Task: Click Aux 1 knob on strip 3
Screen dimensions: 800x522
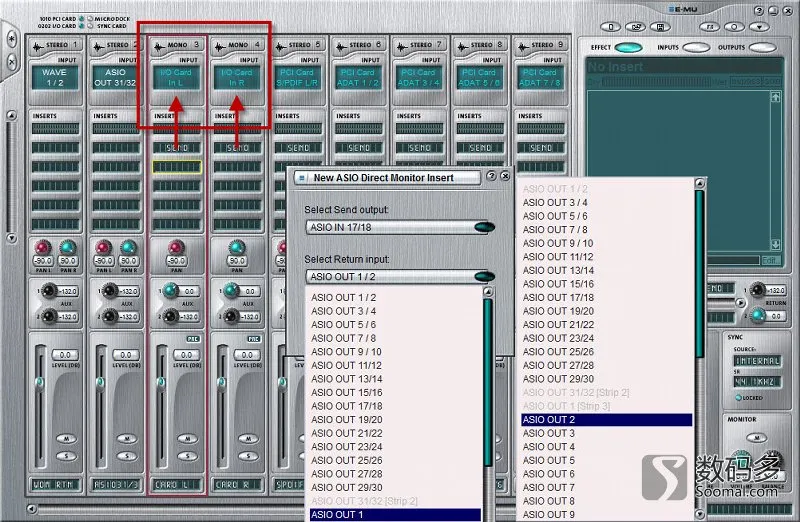Action: coord(170,290)
